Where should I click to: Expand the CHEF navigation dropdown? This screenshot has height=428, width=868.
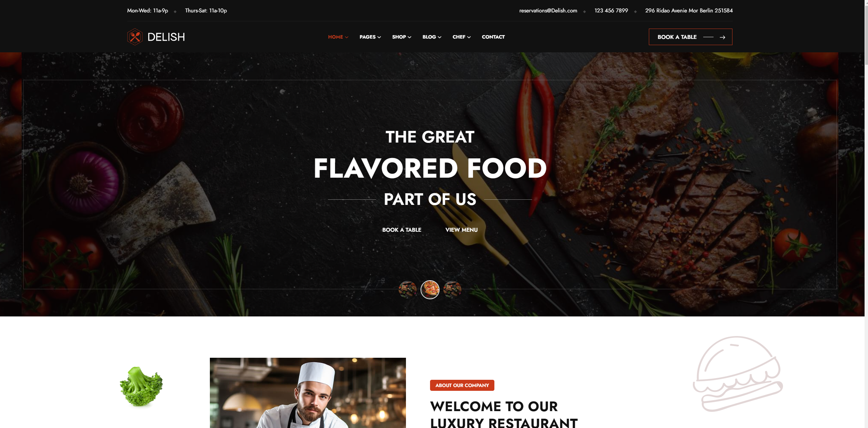[461, 36]
